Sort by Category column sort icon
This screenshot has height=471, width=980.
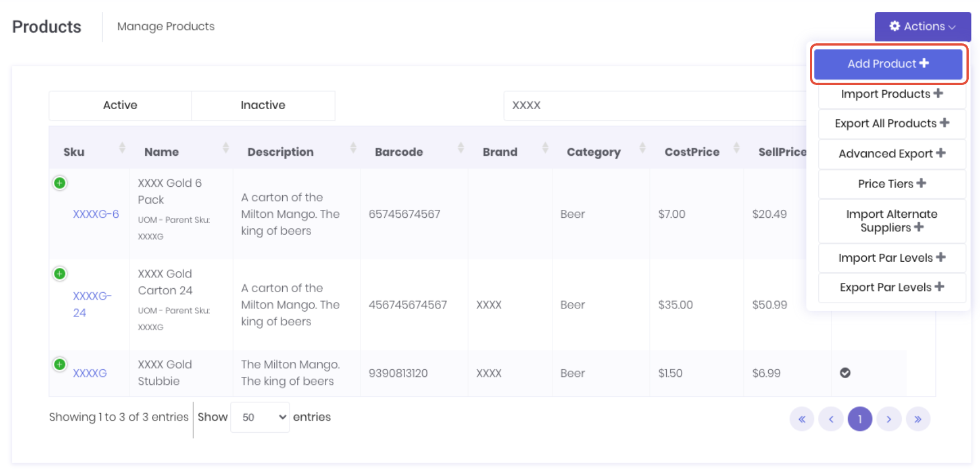point(643,148)
